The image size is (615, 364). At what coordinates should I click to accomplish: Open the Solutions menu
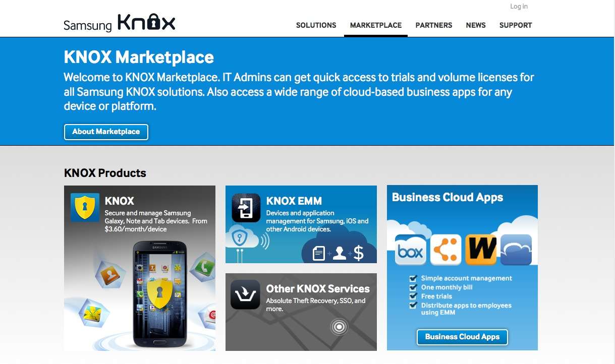click(x=316, y=25)
